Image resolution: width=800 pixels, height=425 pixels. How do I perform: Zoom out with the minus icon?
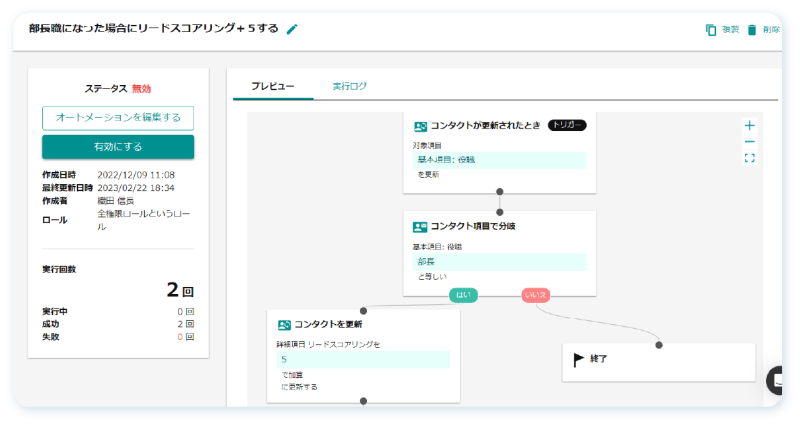749,142
